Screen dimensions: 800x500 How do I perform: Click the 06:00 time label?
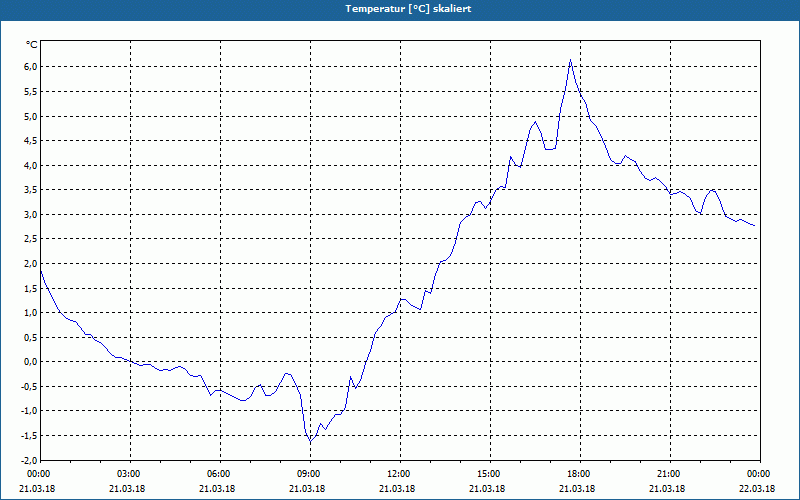[220, 474]
